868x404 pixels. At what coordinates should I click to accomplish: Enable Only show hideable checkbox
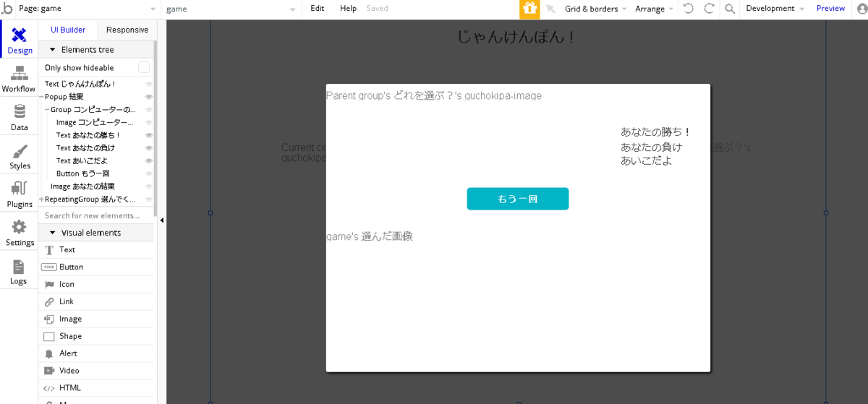tap(144, 67)
